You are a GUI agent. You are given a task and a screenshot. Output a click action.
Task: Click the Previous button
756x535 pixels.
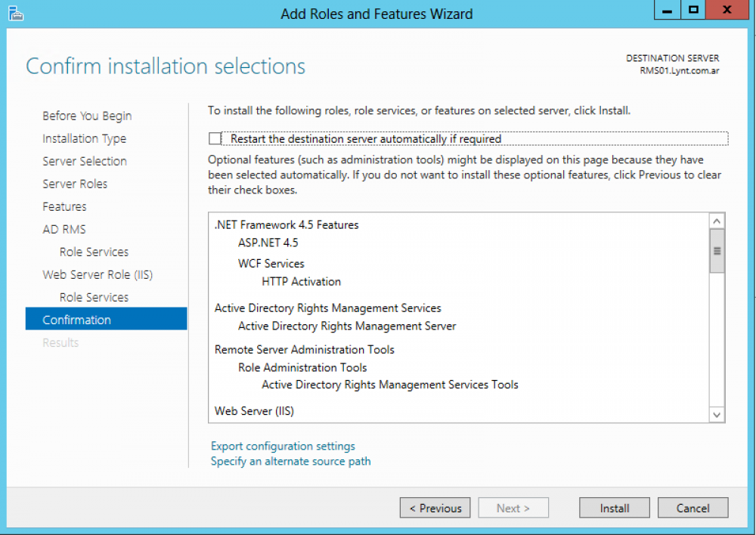pyautogui.click(x=435, y=508)
